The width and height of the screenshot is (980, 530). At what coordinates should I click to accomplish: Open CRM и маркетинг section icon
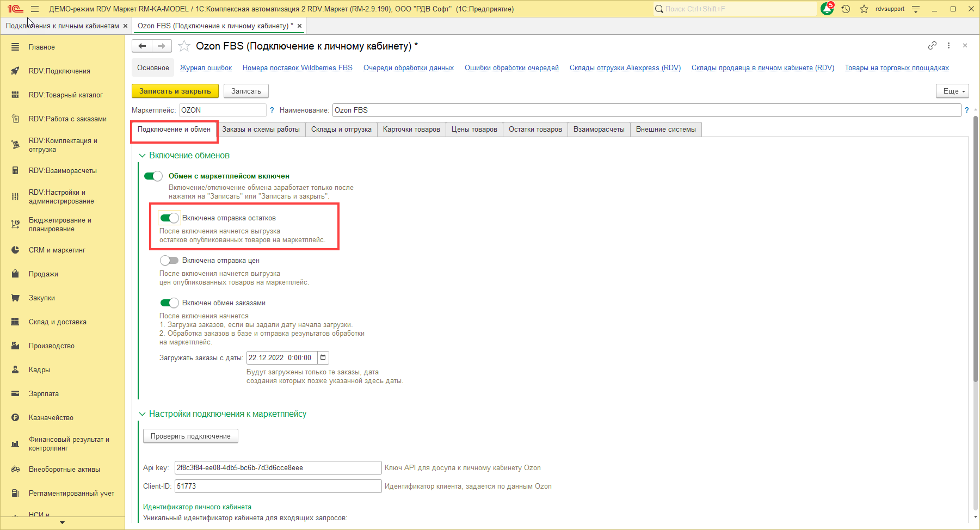[x=15, y=250]
